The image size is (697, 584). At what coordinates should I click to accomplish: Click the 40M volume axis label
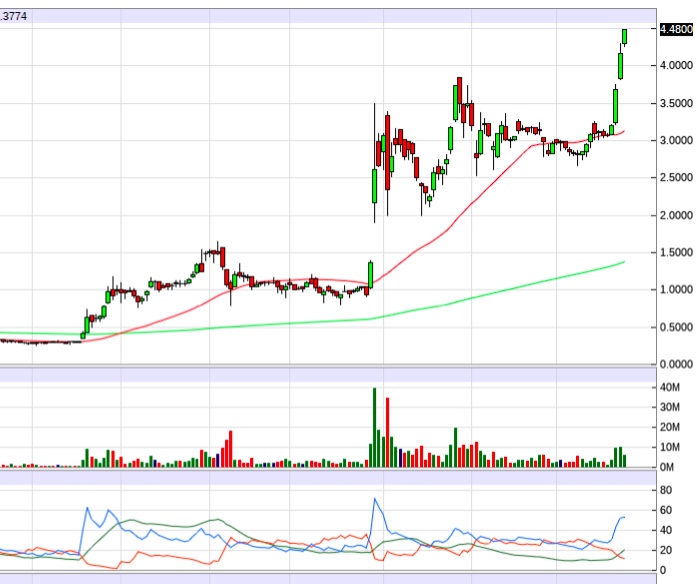coord(670,388)
